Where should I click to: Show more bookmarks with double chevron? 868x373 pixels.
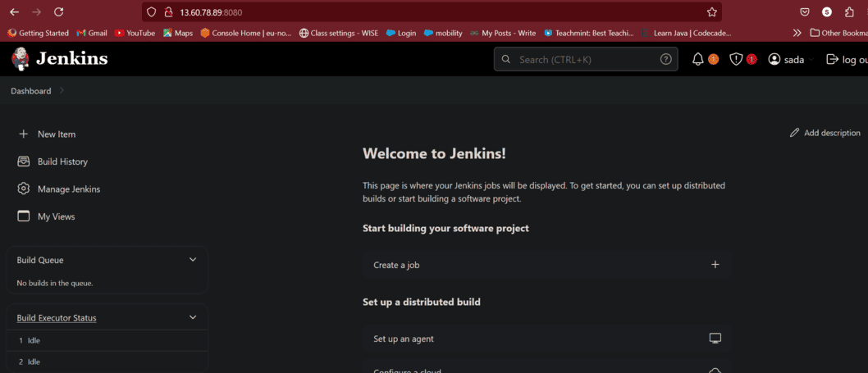[x=797, y=34]
